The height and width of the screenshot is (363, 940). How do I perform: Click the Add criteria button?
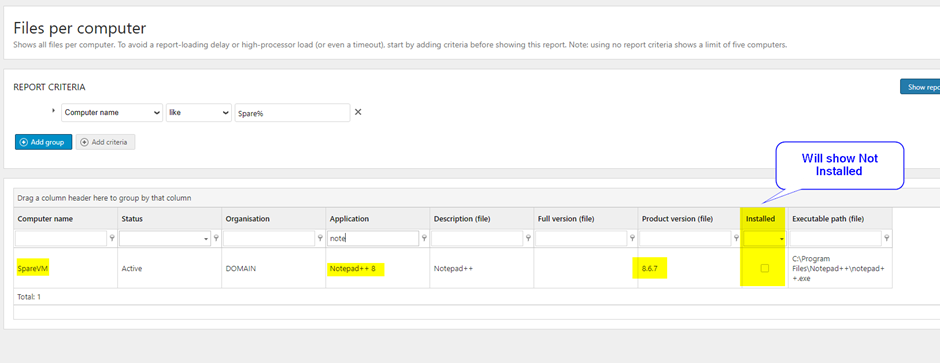pos(106,142)
